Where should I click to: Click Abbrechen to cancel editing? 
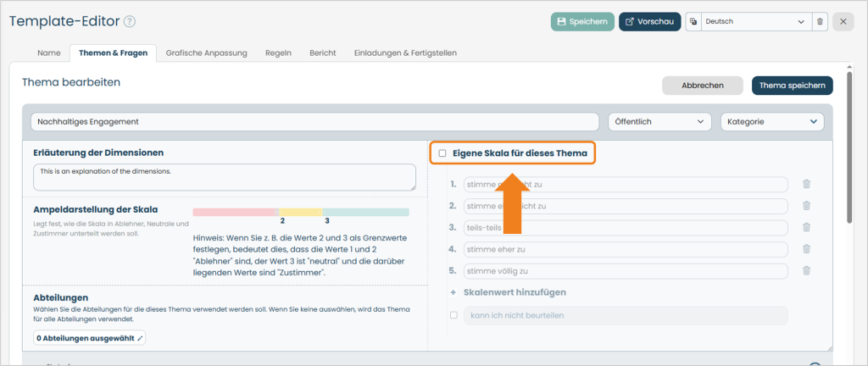703,86
